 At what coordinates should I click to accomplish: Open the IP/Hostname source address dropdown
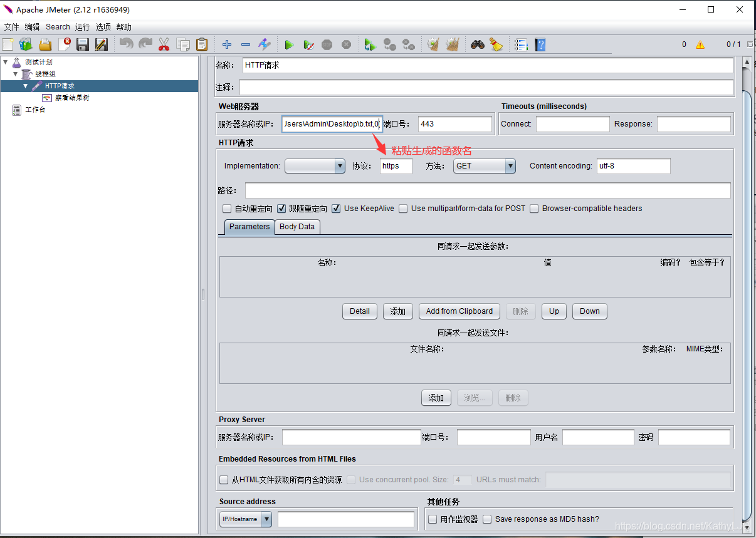coord(246,519)
